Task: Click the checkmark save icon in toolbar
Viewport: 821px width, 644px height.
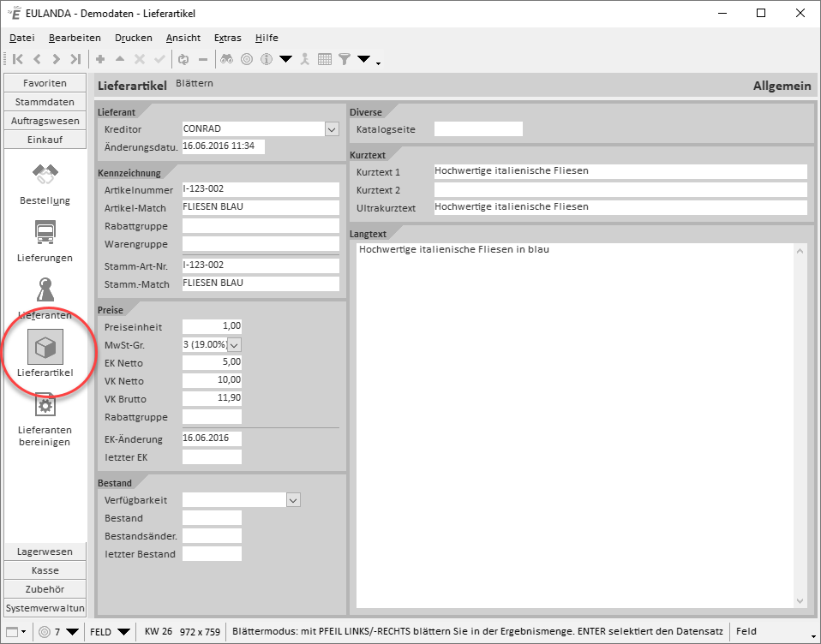Action: 159,59
